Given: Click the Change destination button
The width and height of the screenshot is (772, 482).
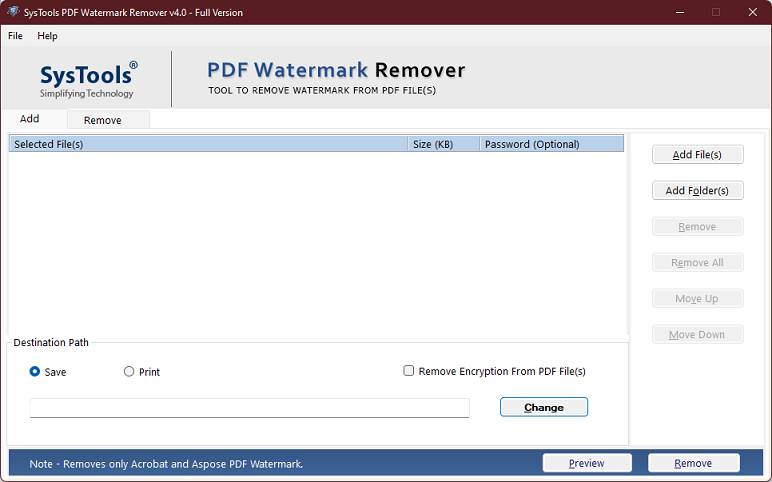Looking at the screenshot, I should point(544,407).
